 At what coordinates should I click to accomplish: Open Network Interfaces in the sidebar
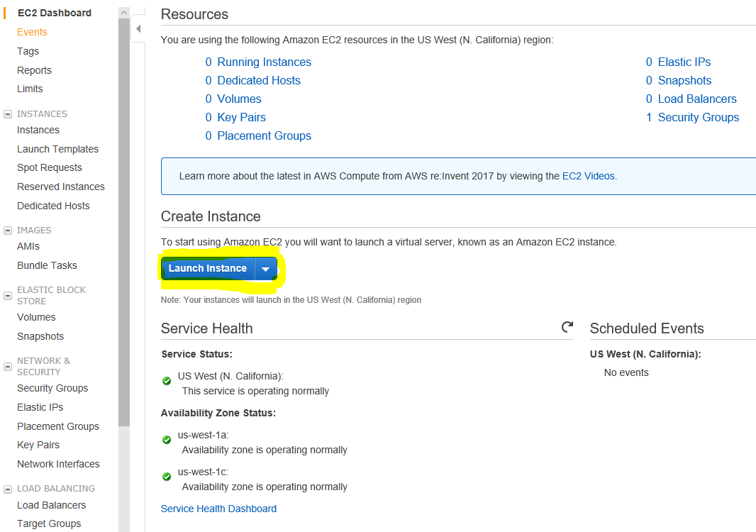(58, 464)
